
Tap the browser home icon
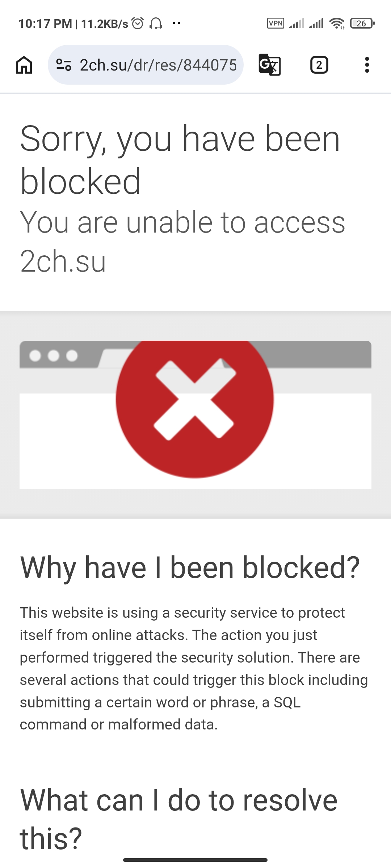point(24,65)
